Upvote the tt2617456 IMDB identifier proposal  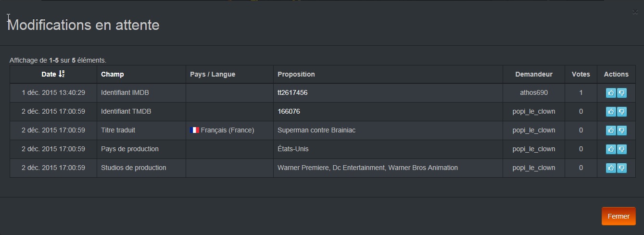611,93
